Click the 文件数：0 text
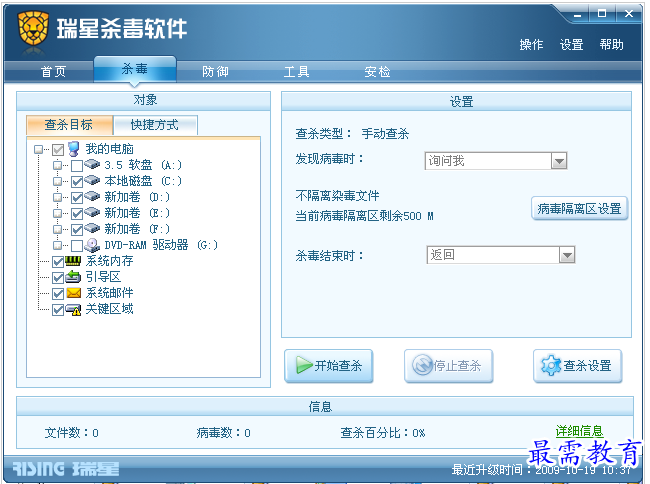The image size is (650, 484). tap(71, 433)
